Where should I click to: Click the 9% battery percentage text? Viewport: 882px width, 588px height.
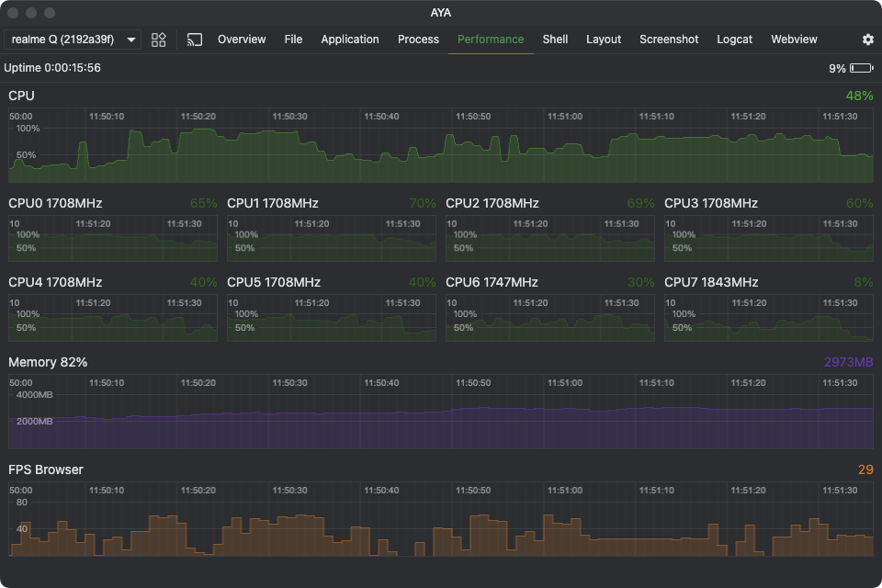click(837, 69)
